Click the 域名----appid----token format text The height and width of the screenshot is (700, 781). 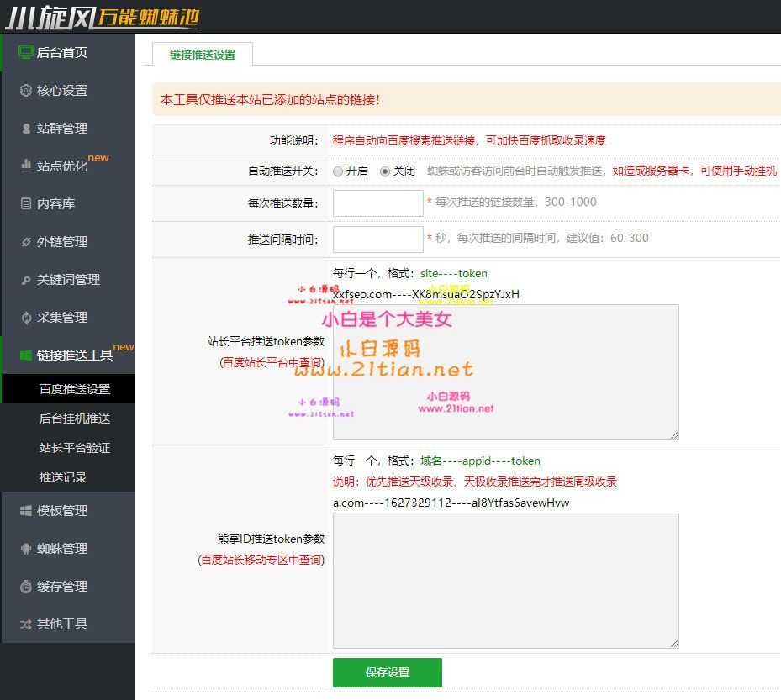click(480, 461)
